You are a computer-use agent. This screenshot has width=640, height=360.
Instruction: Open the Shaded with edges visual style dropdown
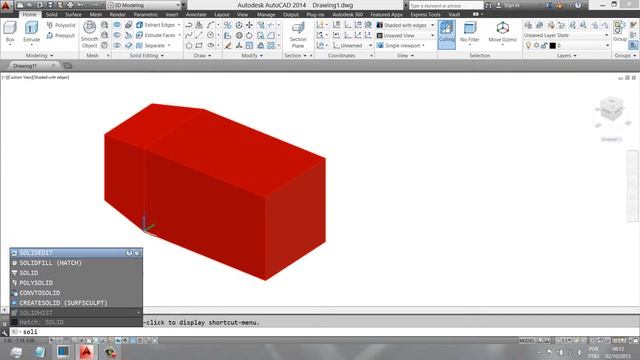click(x=406, y=25)
